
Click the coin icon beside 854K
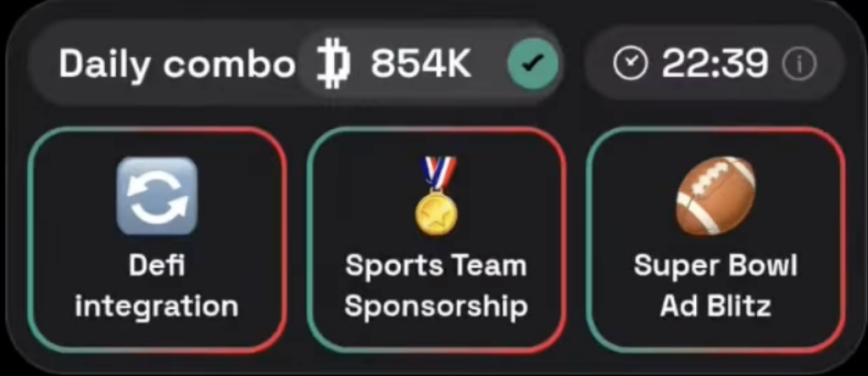[334, 65]
